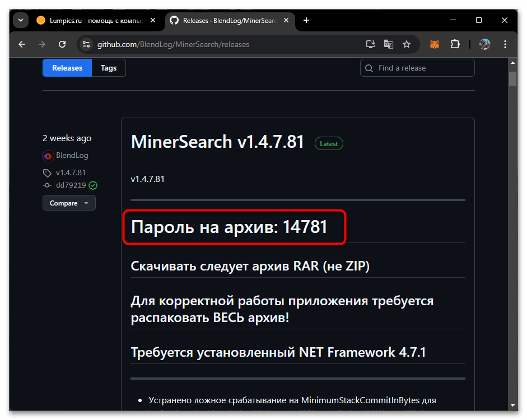Click the vertical scrollbar thumb
This screenshot has height=420, width=527.
(512, 79)
